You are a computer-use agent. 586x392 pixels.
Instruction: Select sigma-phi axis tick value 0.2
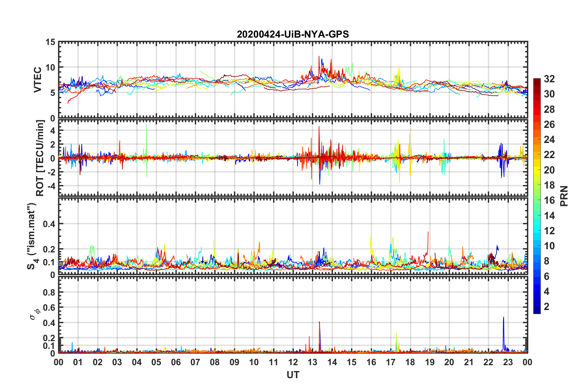tap(49, 338)
